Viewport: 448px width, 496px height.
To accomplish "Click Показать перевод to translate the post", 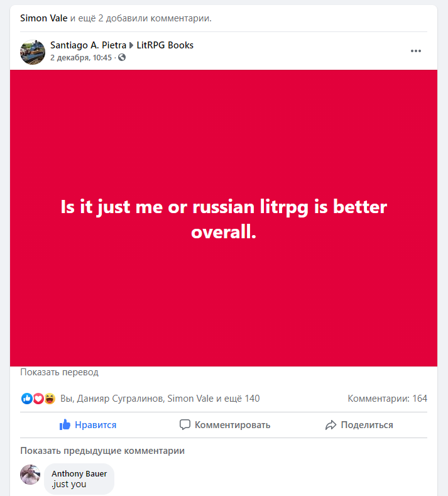I will pos(59,372).
